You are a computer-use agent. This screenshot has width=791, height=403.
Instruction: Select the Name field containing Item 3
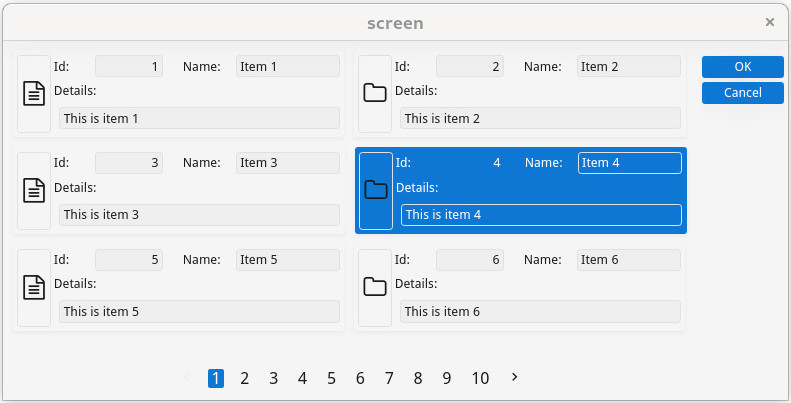(x=288, y=163)
